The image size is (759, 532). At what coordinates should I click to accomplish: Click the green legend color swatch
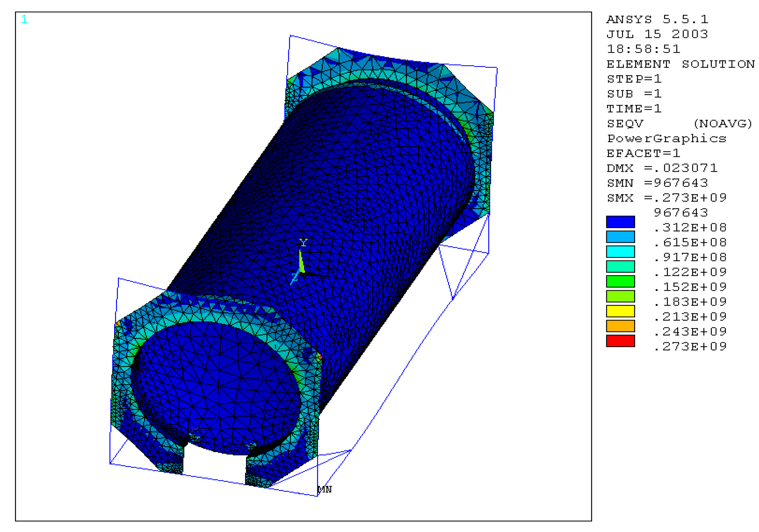tap(620, 281)
